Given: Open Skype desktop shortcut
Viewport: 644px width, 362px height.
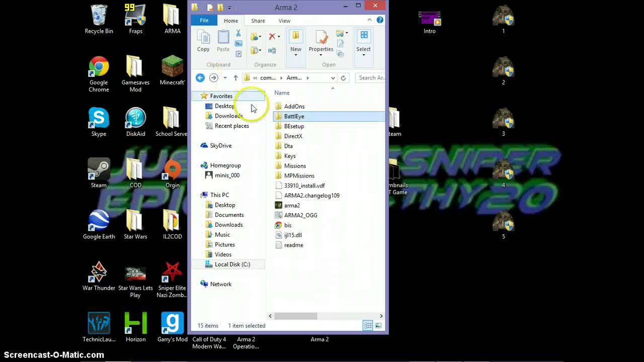Looking at the screenshot, I should pos(99,122).
